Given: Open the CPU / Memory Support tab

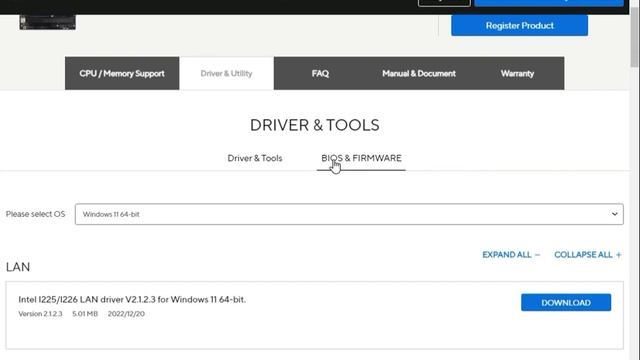Looking at the screenshot, I should point(122,73).
